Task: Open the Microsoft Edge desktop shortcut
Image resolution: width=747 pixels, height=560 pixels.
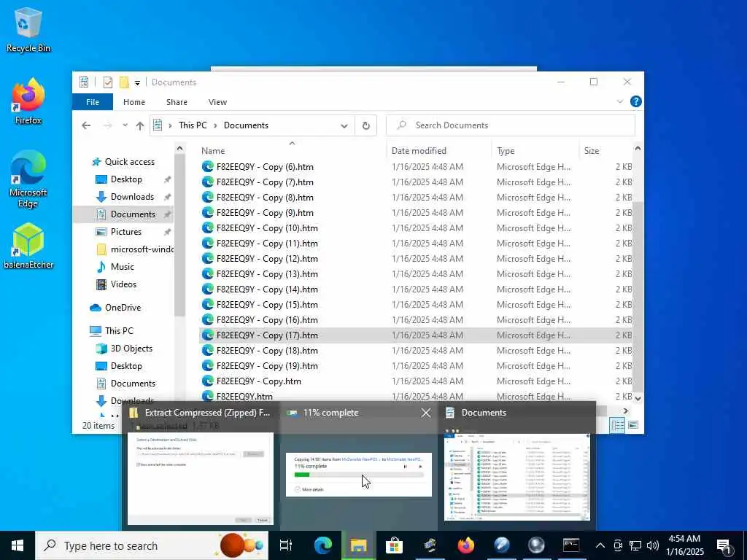Action: [x=28, y=179]
